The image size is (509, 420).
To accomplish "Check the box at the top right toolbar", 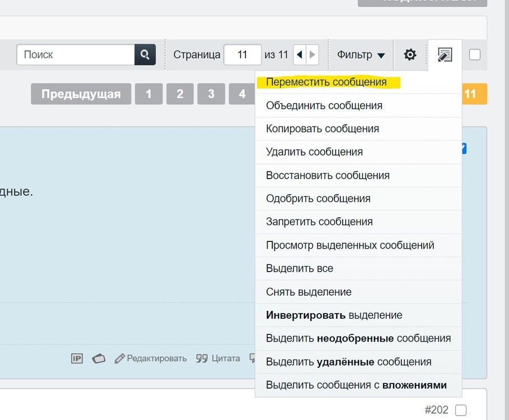I will pos(475,54).
